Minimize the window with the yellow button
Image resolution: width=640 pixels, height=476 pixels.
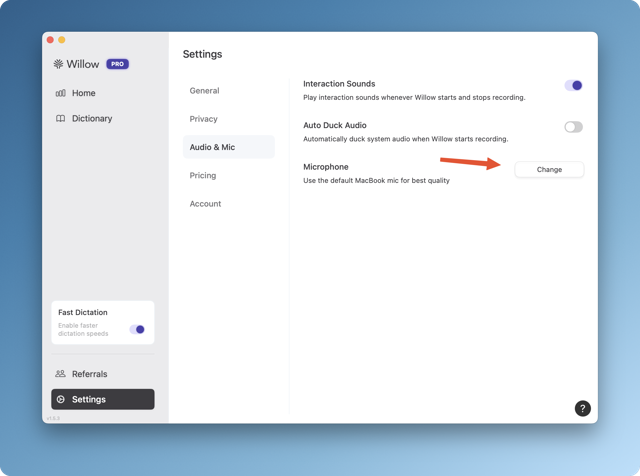point(62,40)
